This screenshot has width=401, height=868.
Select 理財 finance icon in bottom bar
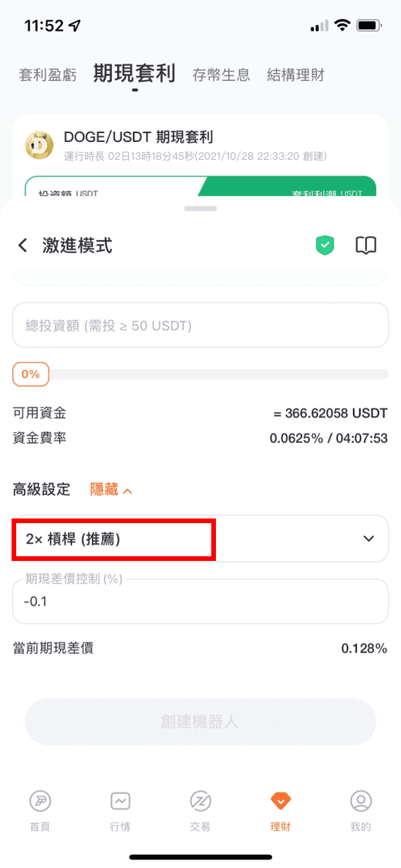(281, 812)
